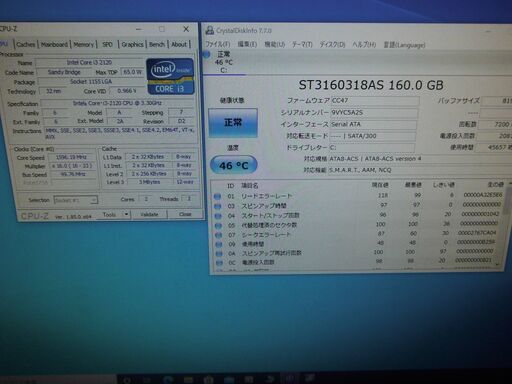Open the Store bag icon in taskbar

click(209, 379)
